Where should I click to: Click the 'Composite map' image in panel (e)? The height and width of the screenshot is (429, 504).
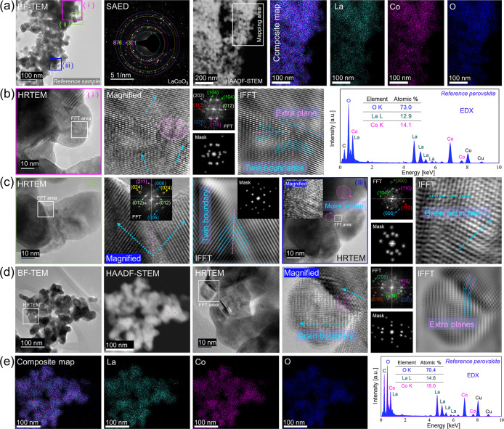tap(59, 392)
